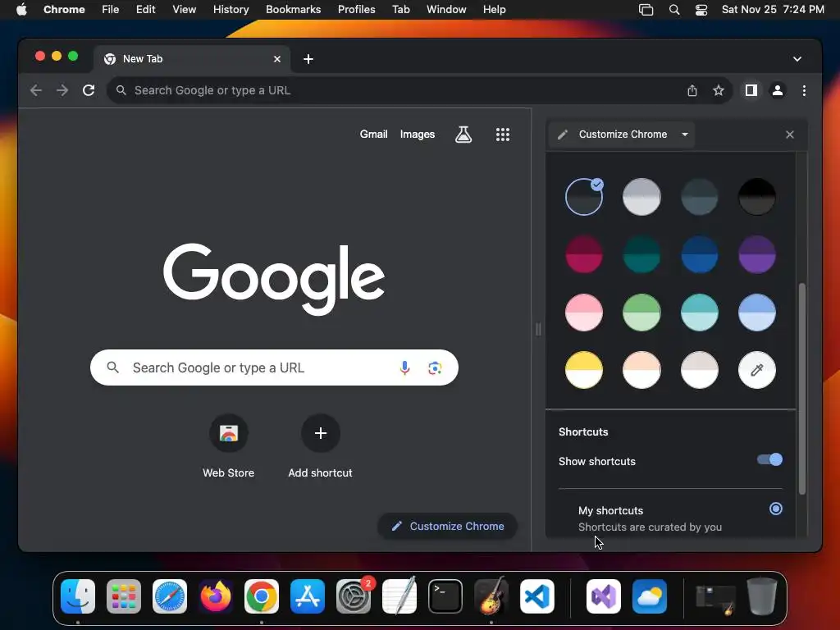
Task: Choose the crimson red theme swatch
Action: pyautogui.click(x=584, y=254)
